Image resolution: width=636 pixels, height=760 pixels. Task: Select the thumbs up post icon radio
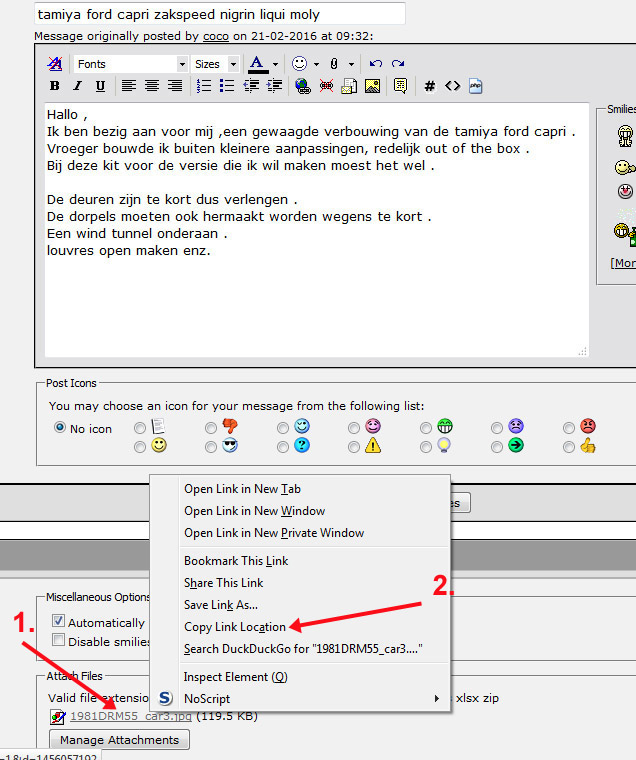[569, 446]
